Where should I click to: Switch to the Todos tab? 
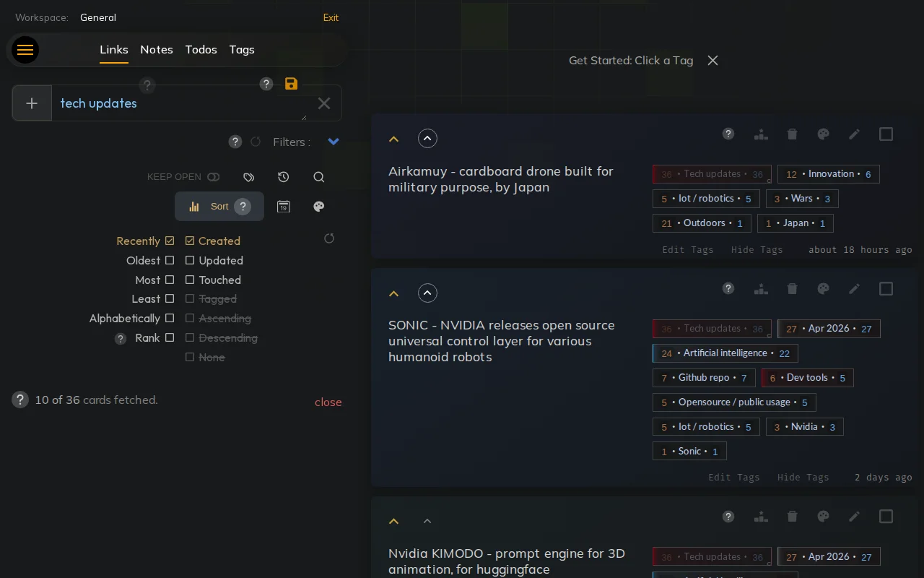pos(201,50)
